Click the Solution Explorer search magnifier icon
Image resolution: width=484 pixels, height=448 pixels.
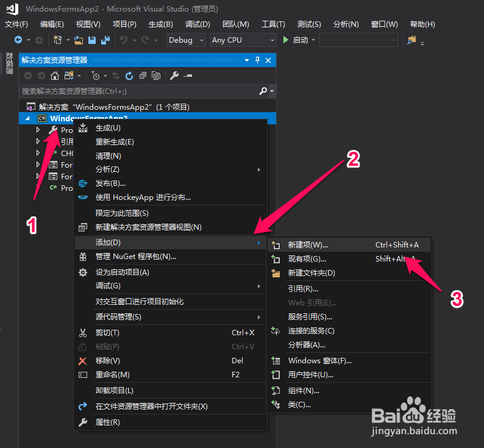263,91
